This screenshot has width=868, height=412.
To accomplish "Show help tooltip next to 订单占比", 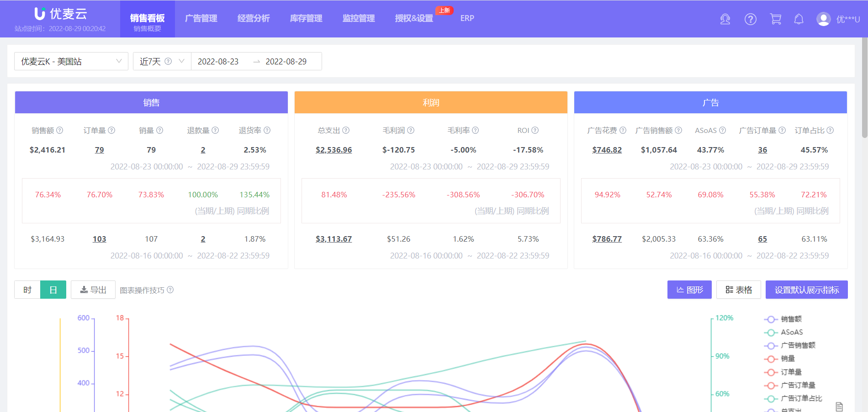I will tap(830, 130).
